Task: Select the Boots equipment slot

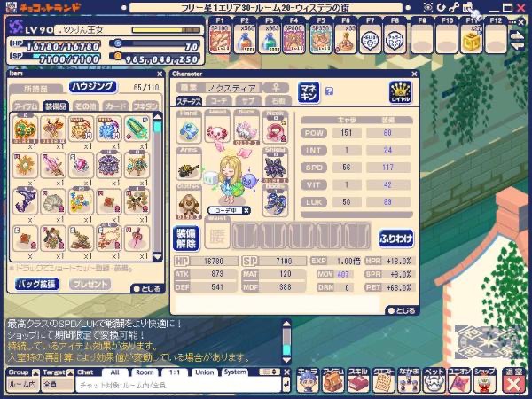Action: coord(275,201)
